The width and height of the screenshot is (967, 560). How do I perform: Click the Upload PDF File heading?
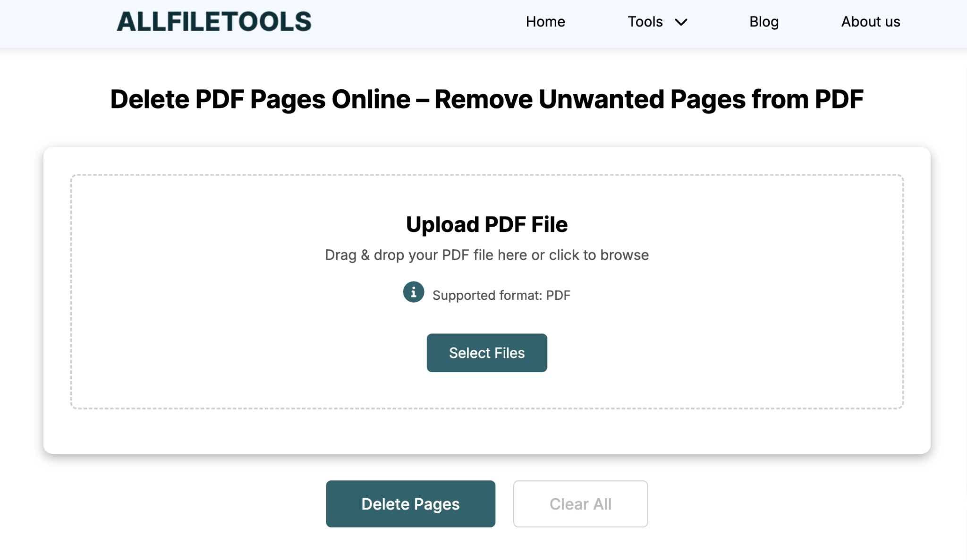[487, 224]
